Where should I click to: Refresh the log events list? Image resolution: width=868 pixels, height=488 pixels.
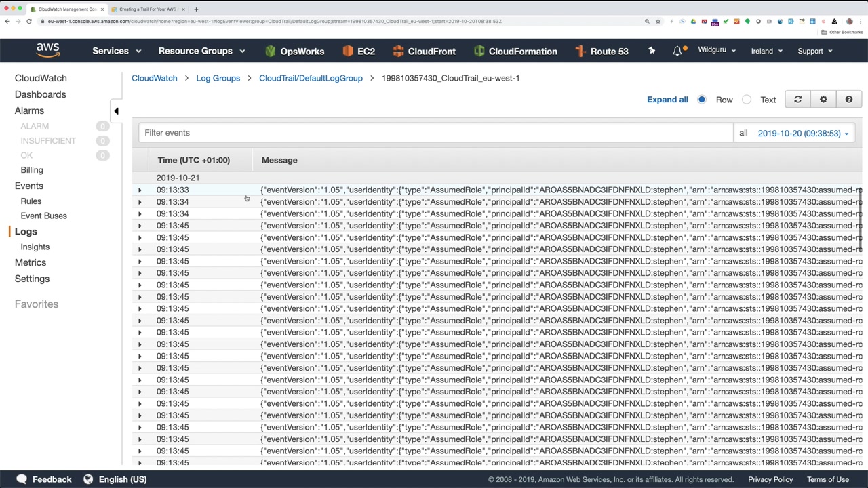797,100
